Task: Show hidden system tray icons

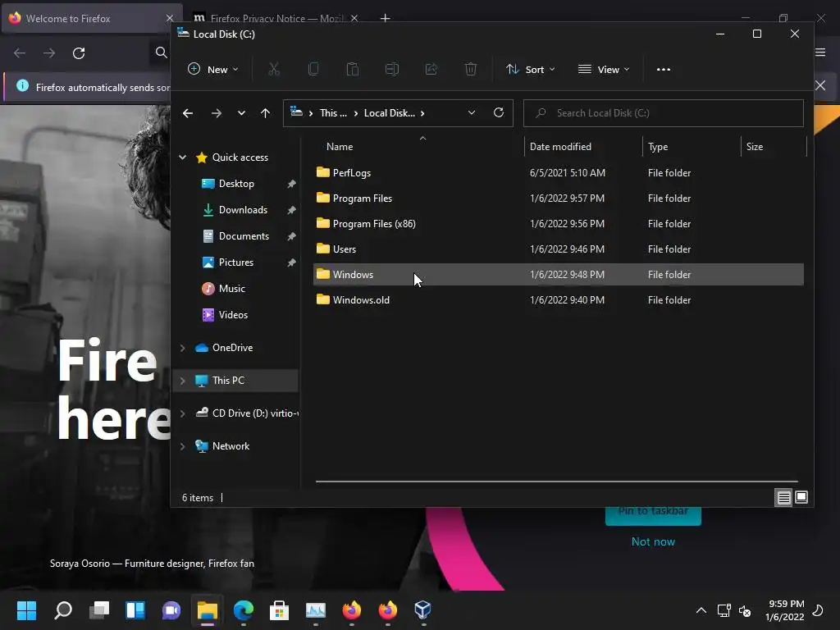Action: 701,610
